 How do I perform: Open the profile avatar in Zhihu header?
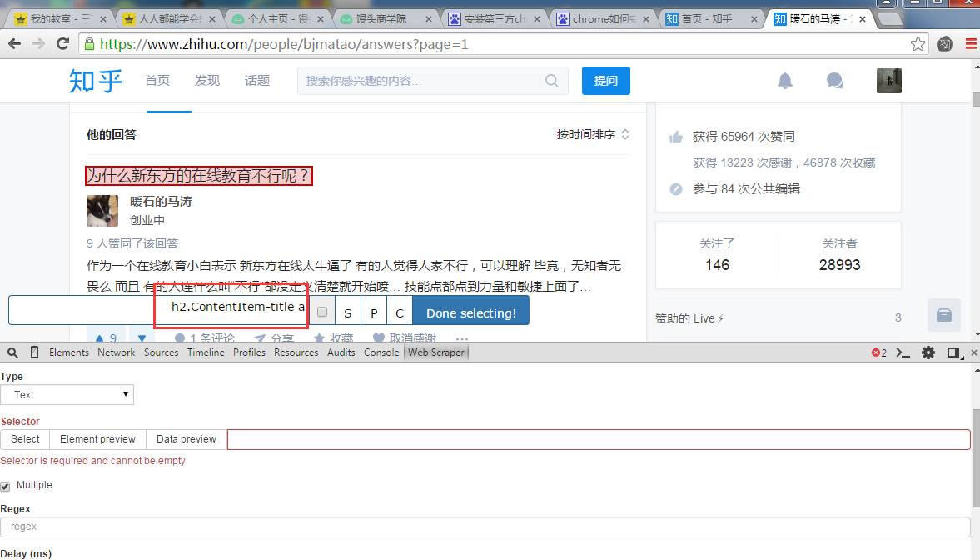click(x=888, y=81)
